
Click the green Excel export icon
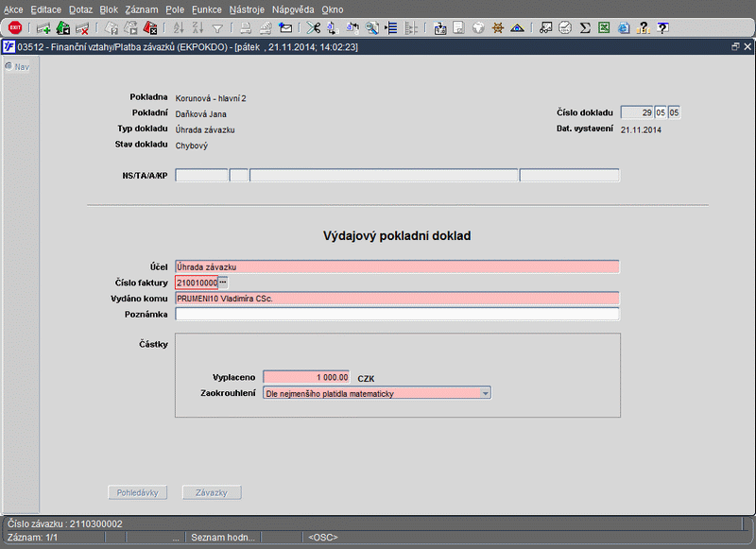[x=604, y=28]
